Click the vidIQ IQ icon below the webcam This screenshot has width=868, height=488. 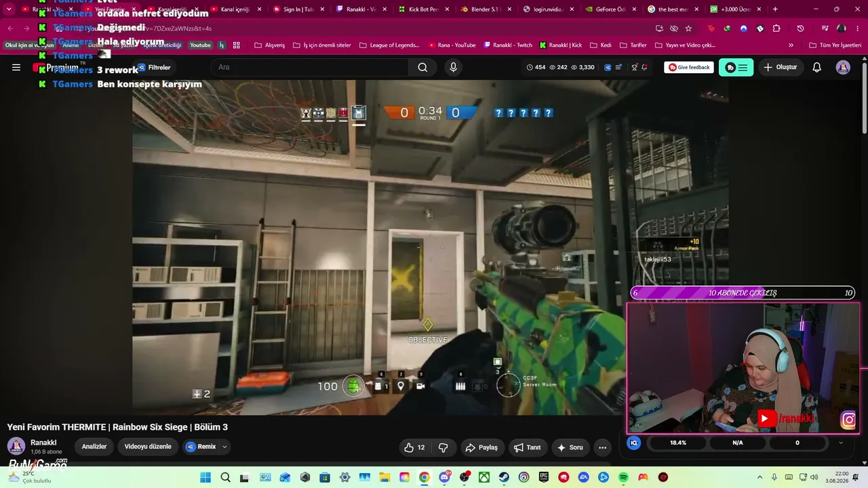click(x=634, y=443)
